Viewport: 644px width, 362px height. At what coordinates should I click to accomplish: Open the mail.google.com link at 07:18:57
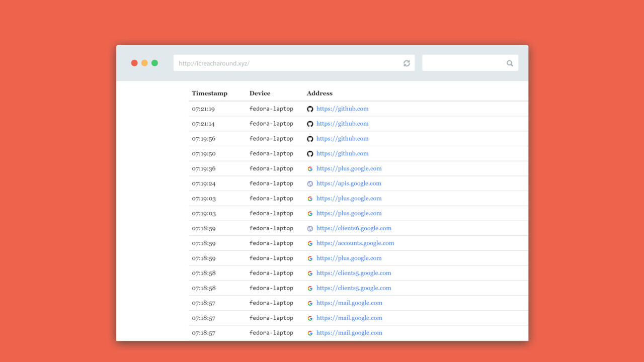tap(349, 303)
